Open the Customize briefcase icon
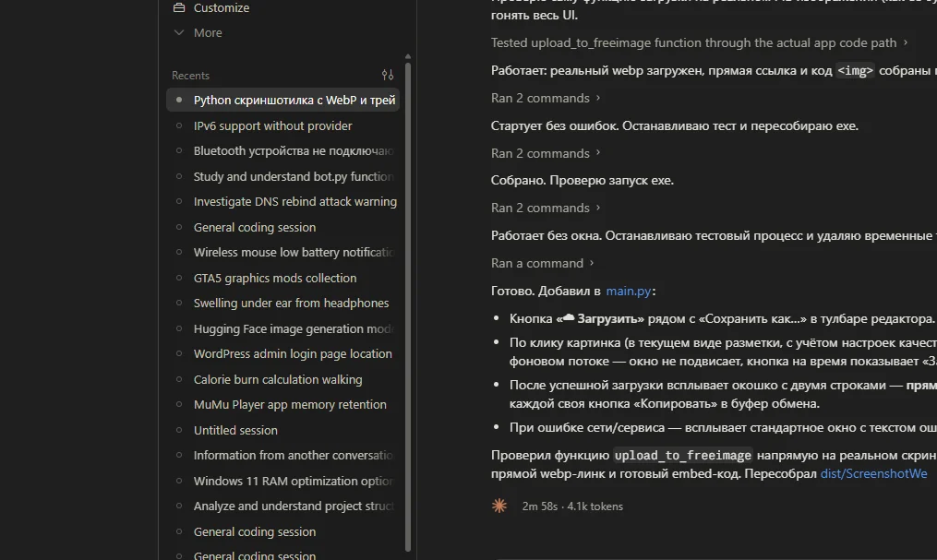Image resolution: width=937 pixels, height=560 pixels. [x=179, y=7]
